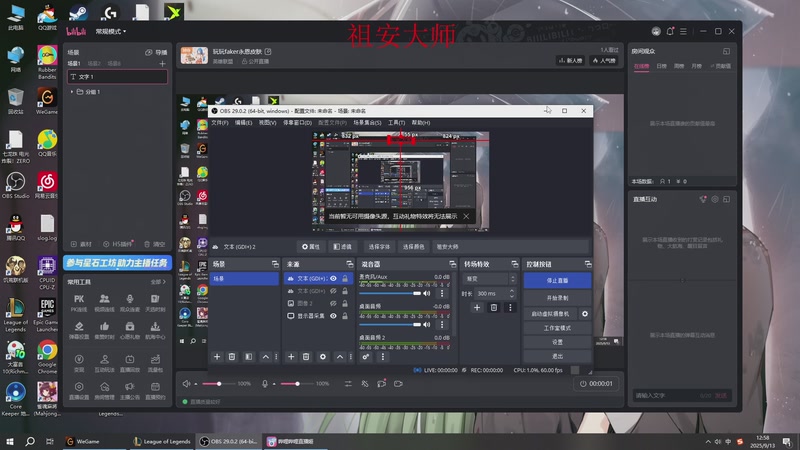Add a new scene in OBS Scenes panel
The image size is (800, 450).
[x=217, y=357]
